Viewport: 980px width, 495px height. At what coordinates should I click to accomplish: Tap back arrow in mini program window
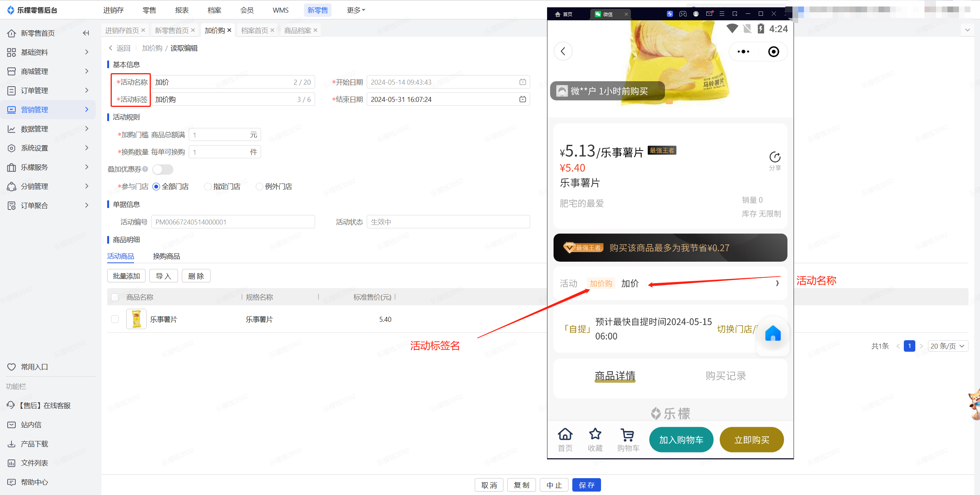tap(563, 51)
